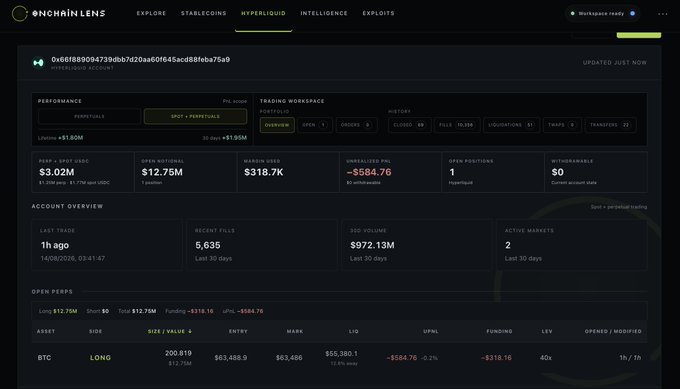
Task: Click Recent Fills 5,635 card
Action: 262,245
